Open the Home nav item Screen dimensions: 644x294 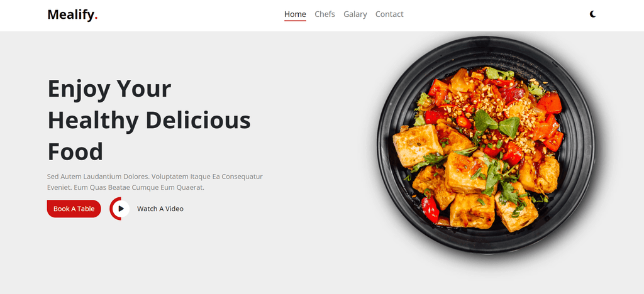[x=295, y=14]
